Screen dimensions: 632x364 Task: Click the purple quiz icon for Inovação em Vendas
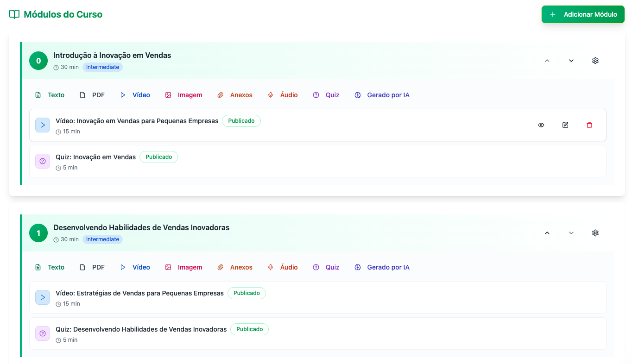click(x=43, y=161)
